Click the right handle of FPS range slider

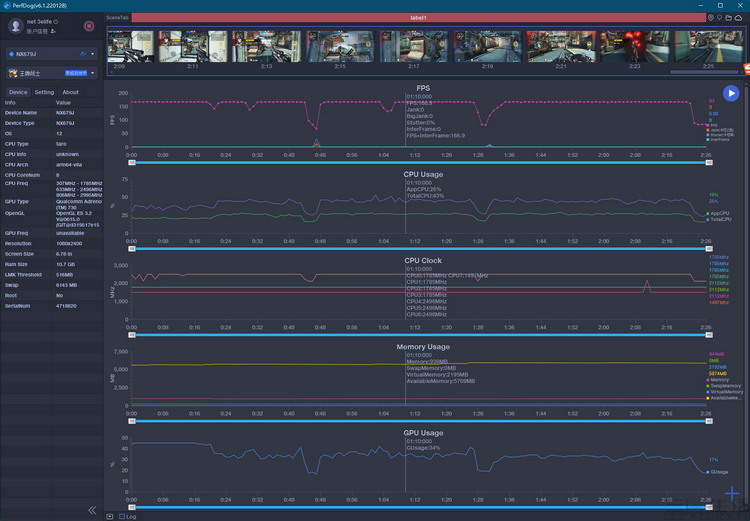click(x=709, y=163)
